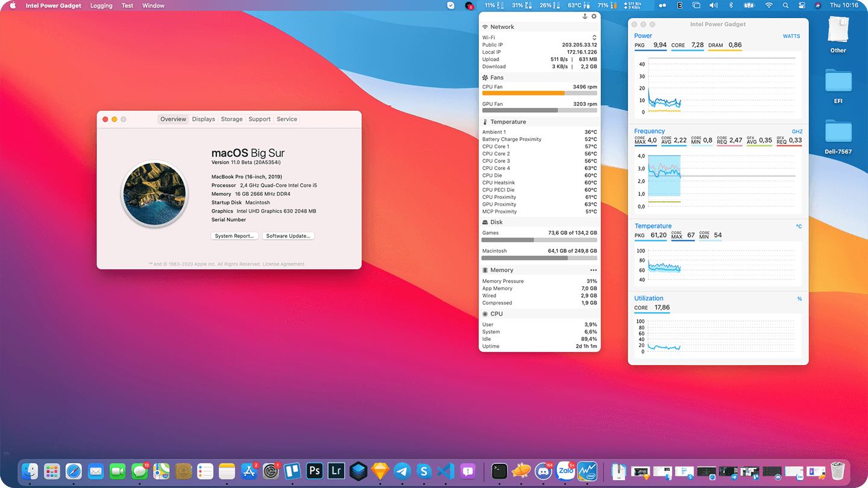Open the Window menu

(153, 5)
